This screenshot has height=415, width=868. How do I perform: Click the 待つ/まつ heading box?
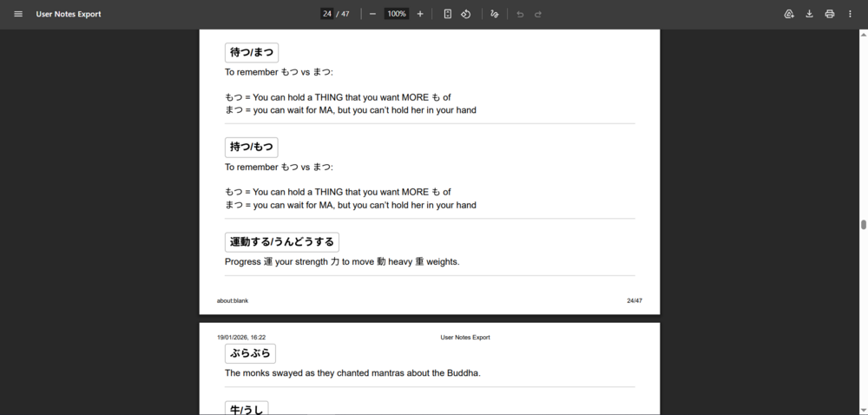252,52
